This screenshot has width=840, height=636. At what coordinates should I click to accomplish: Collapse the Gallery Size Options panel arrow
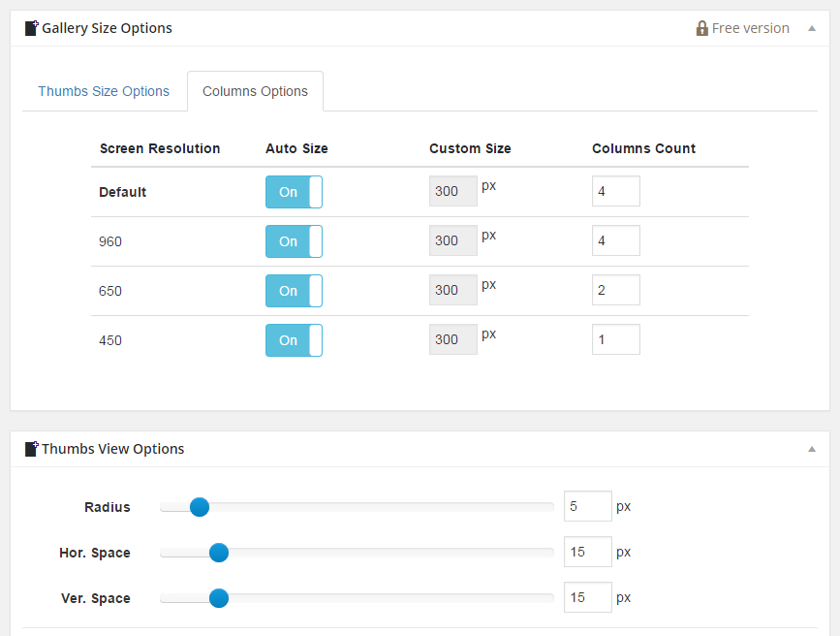pos(812,28)
